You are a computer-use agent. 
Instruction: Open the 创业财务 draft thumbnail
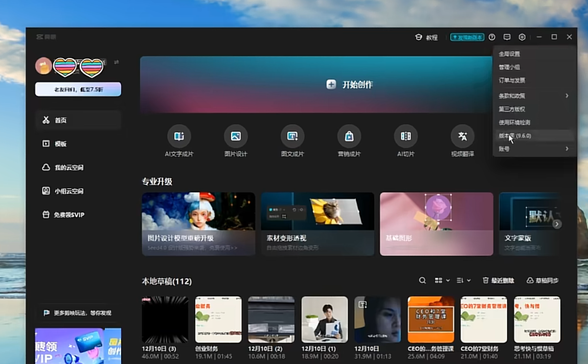coord(218,319)
